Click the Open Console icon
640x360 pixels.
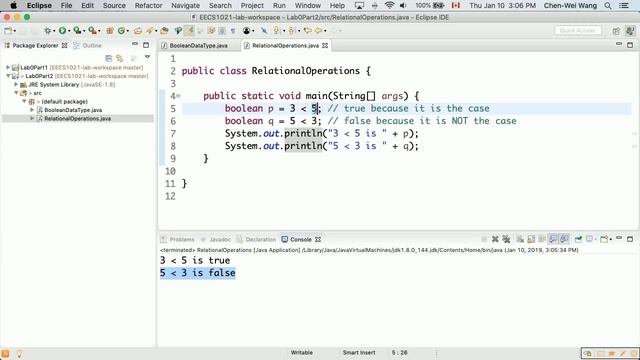click(604, 239)
